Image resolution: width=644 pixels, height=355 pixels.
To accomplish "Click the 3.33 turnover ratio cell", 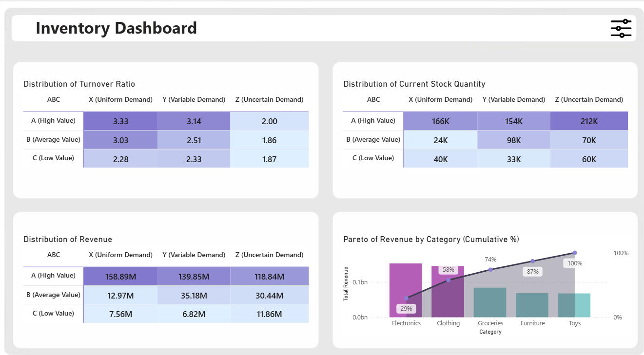I will (x=120, y=121).
